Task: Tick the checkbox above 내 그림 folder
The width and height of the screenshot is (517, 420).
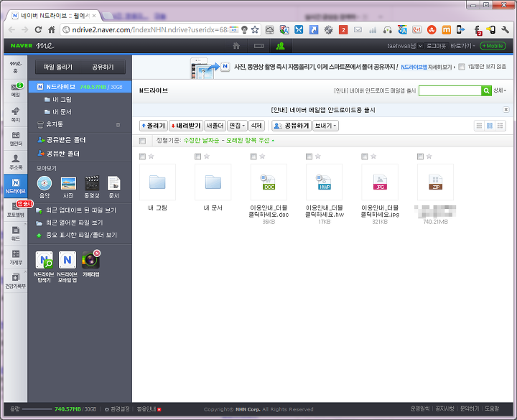Action: point(143,157)
